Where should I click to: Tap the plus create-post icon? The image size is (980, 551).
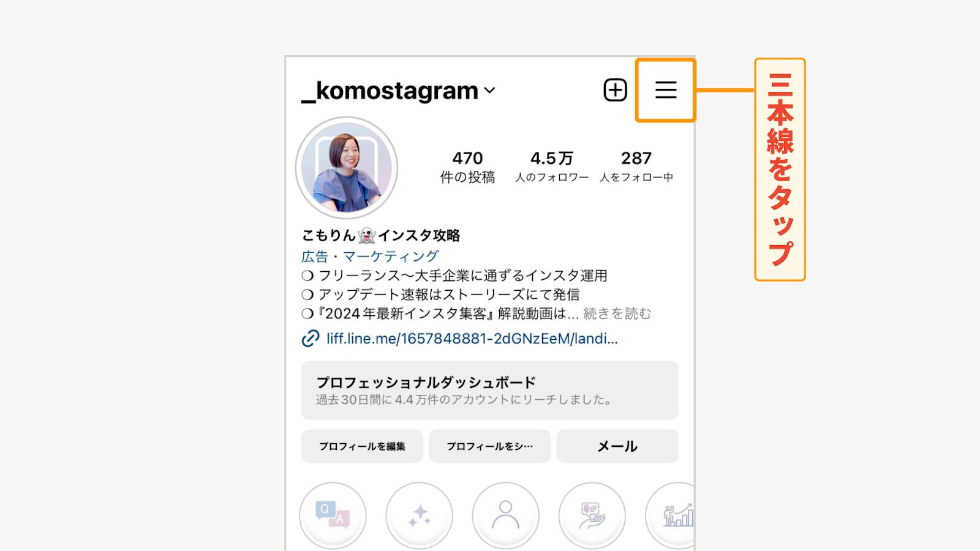(x=615, y=90)
